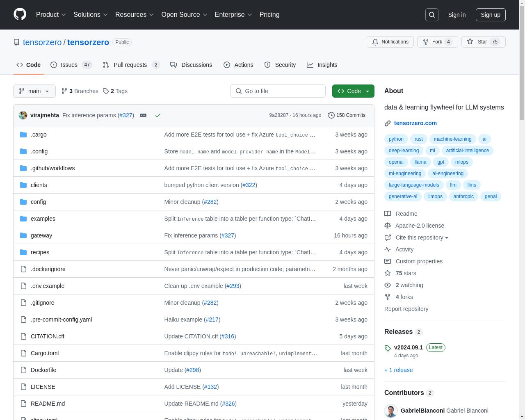Open the examples folder
The image size is (525, 420).
point(43,219)
